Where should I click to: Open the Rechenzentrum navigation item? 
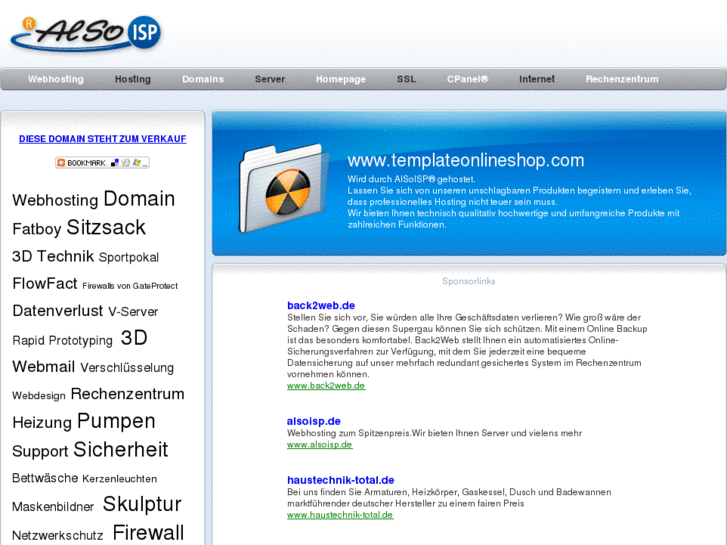(622, 79)
